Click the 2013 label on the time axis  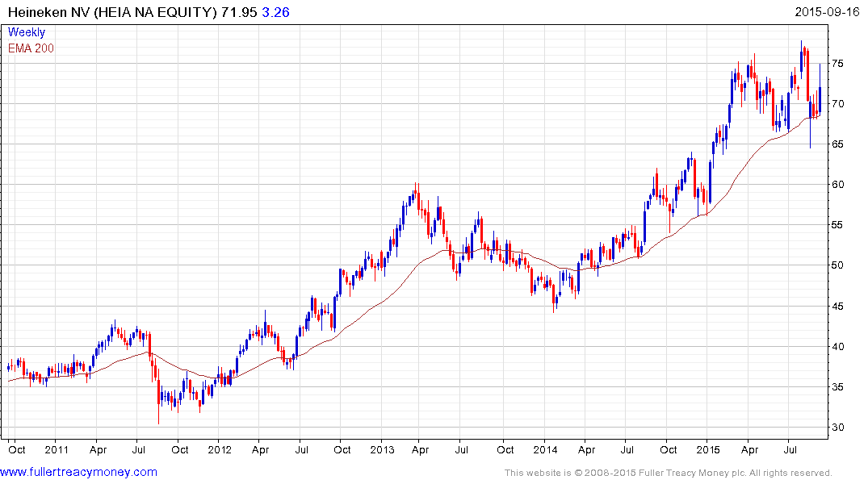382,449
